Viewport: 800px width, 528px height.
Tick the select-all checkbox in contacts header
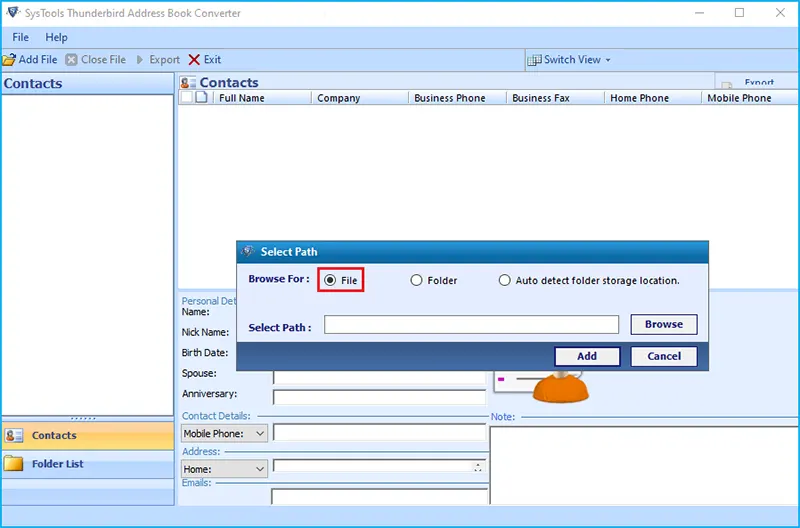point(186,98)
